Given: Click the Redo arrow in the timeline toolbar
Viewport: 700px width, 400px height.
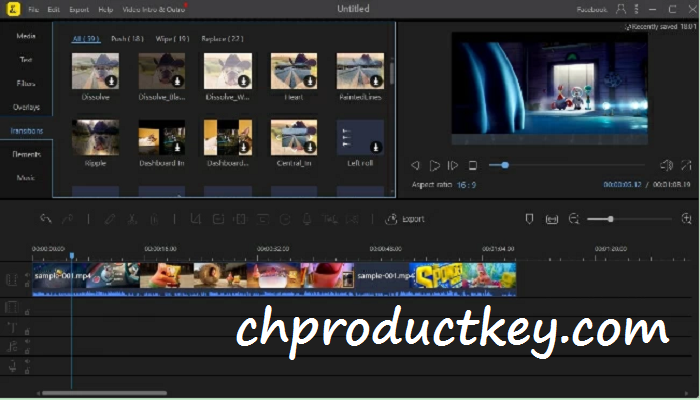Looking at the screenshot, I should pos(67,219).
